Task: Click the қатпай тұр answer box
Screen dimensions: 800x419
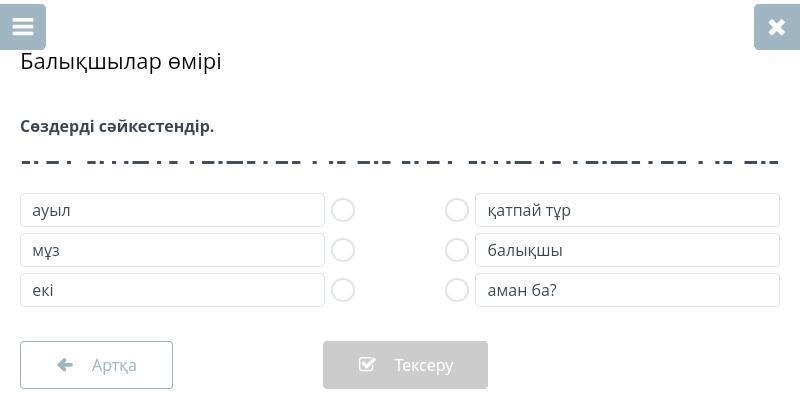Action: coord(627,210)
